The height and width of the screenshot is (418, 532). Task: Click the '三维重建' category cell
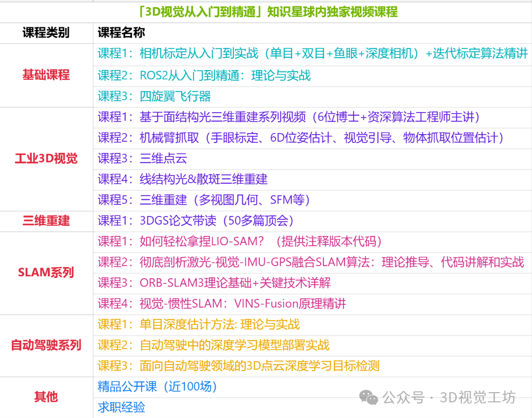[46, 221]
